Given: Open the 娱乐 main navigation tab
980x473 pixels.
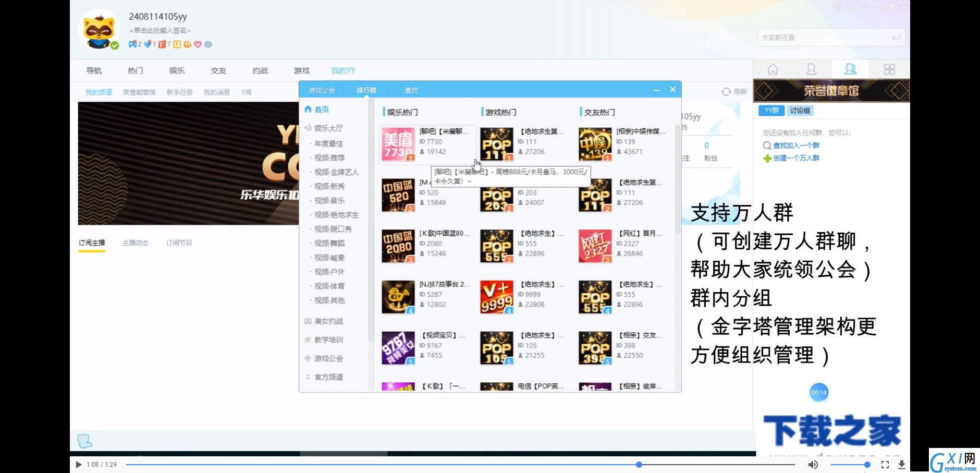Looking at the screenshot, I should 177,70.
